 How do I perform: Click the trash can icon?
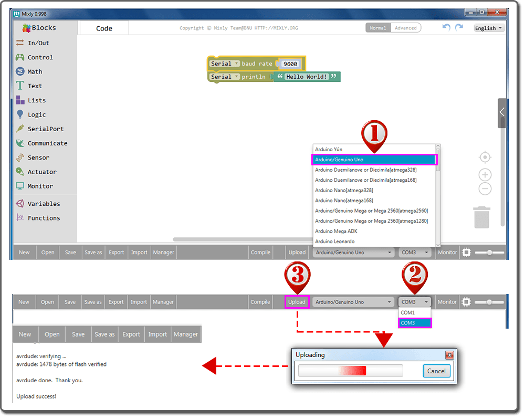tap(482, 218)
